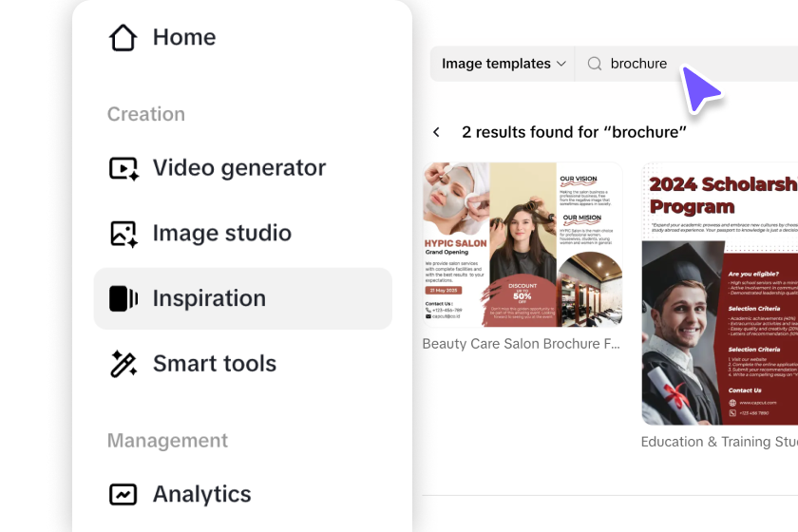Click the Smart tools wand icon
Viewport: 798px width, 532px height.
pyautogui.click(x=123, y=364)
